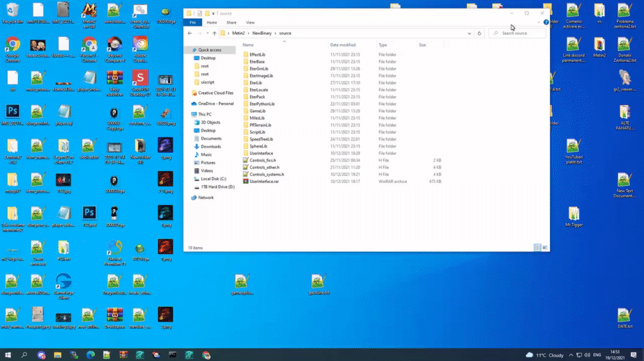The image size is (644, 361).
Task: Open OneDrive - Personal in navigation pane
Action: point(216,104)
